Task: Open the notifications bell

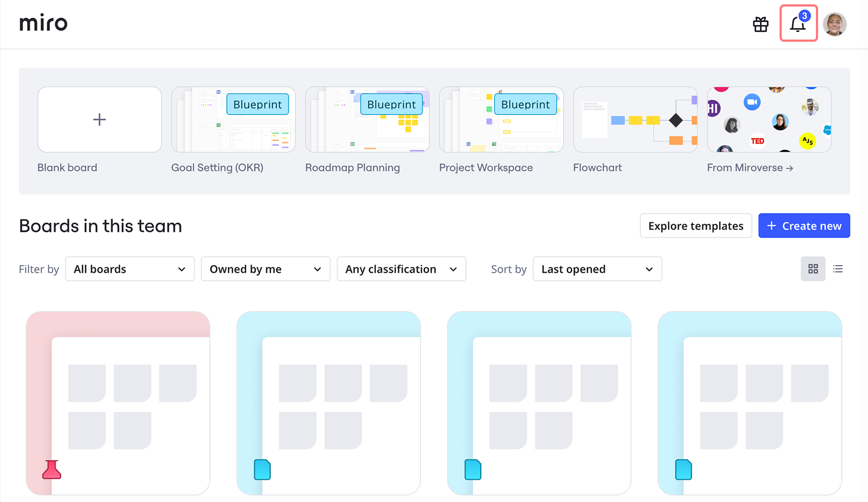Action: [x=798, y=24]
